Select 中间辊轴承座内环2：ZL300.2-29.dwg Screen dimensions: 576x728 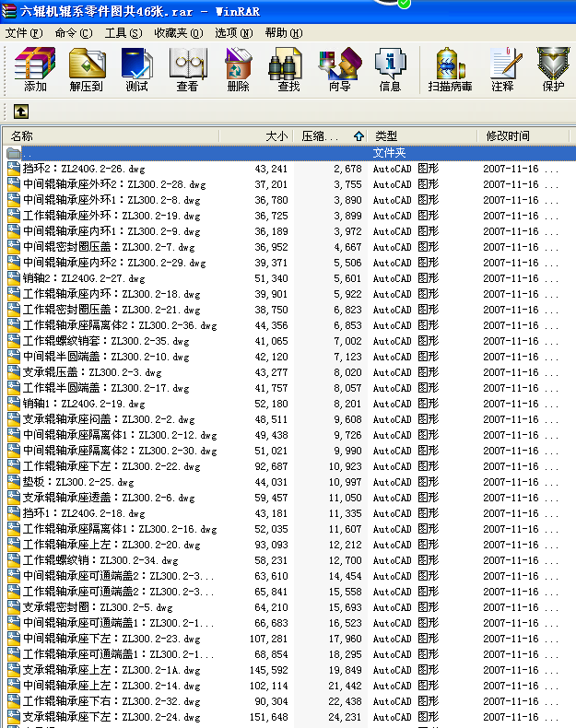pyautogui.click(x=114, y=263)
